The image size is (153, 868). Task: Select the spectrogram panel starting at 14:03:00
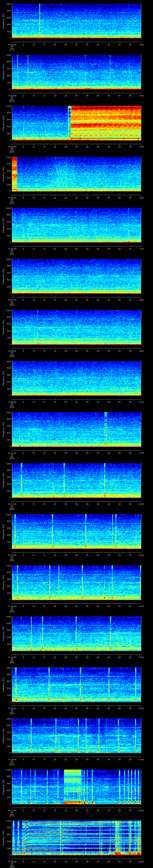click(76, 72)
